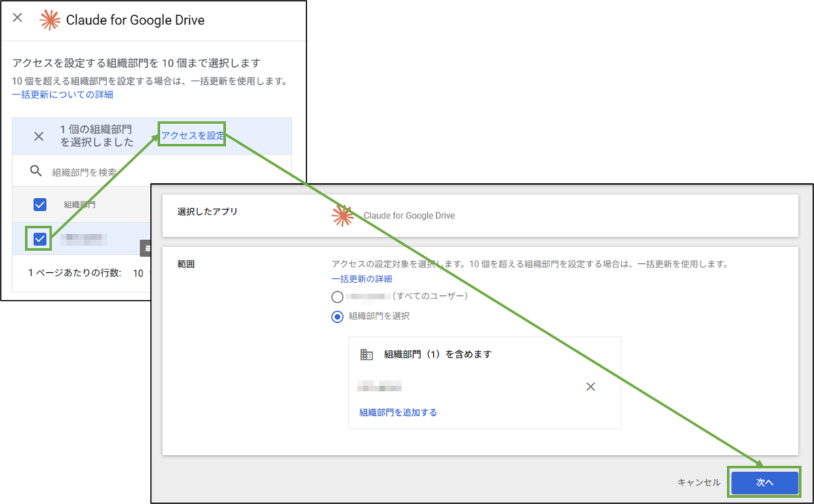Click the Claude logo in the 選択したアプリ row
Image resolution: width=814 pixels, height=504 pixels.
pyautogui.click(x=343, y=215)
